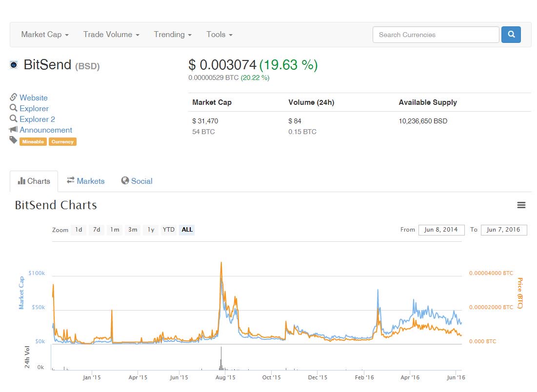Image resolution: width=537 pixels, height=392 pixels.
Task: Open the Website link
Action: click(x=34, y=98)
